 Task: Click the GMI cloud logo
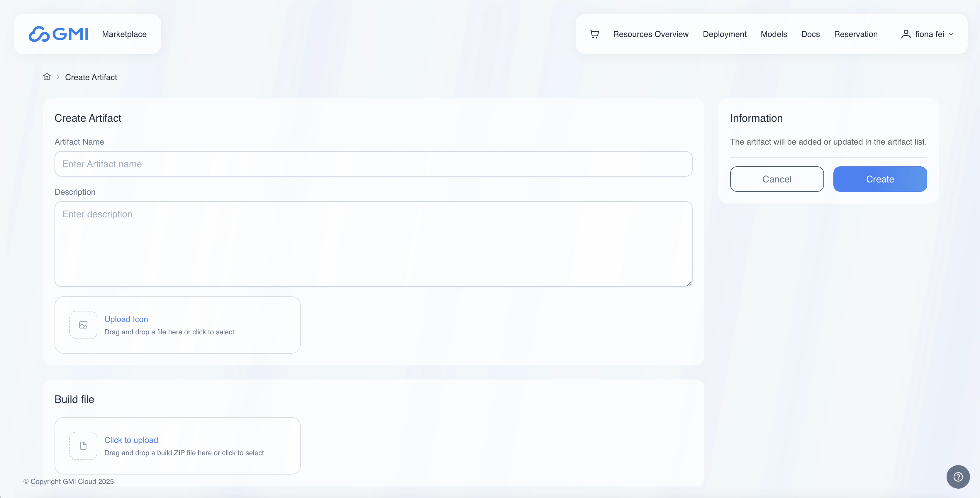click(58, 34)
